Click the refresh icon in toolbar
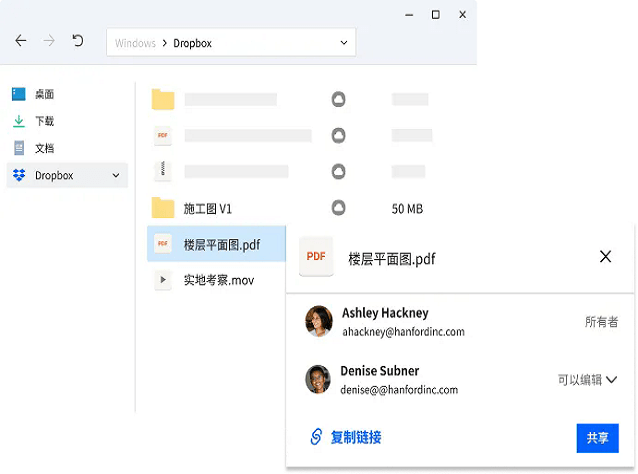Image resolution: width=638 pixels, height=474 pixels. [x=78, y=41]
